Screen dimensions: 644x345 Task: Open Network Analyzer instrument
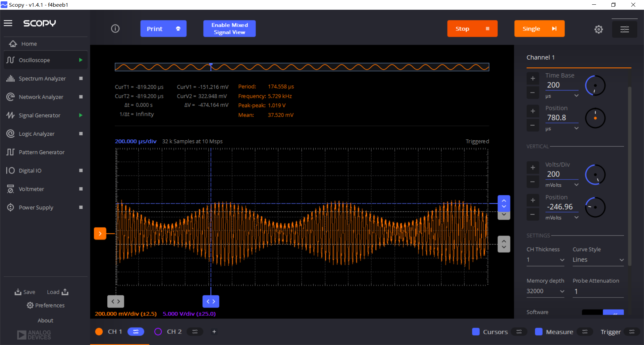41,97
